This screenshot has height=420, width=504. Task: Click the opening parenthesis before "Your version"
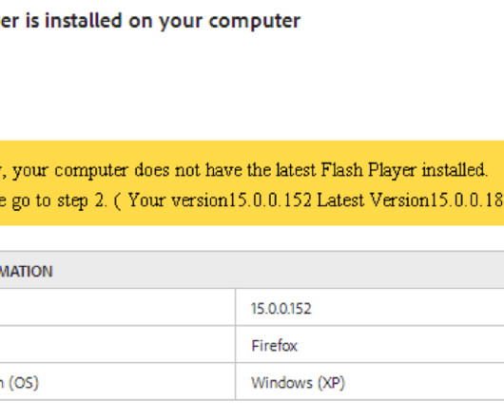[117, 201]
